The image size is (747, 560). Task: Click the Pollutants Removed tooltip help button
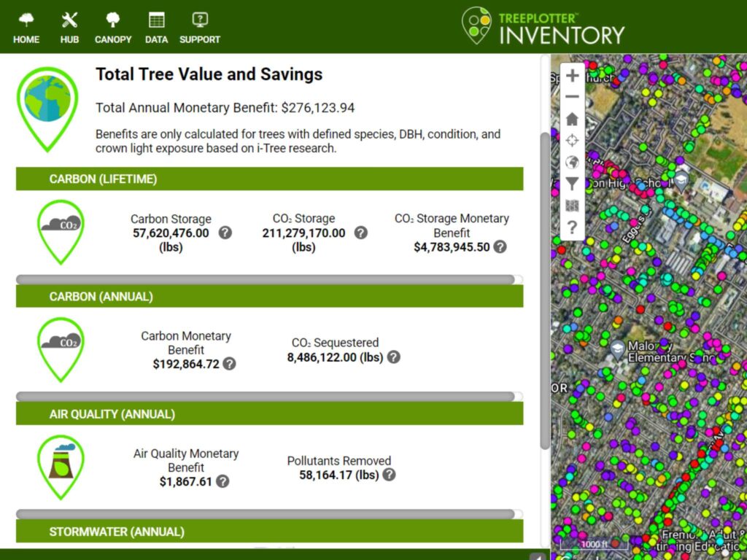pyautogui.click(x=389, y=474)
